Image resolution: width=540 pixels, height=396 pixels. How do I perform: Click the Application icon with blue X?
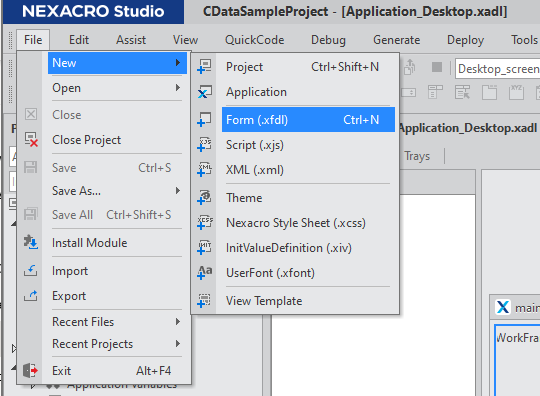tap(205, 92)
